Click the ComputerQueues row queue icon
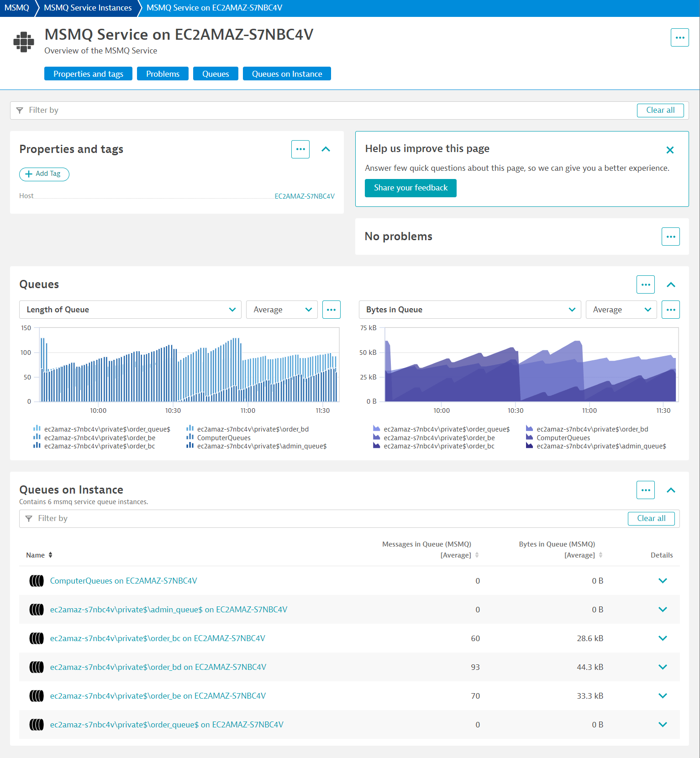The width and height of the screenshot is (700, 758). (37, 581)
